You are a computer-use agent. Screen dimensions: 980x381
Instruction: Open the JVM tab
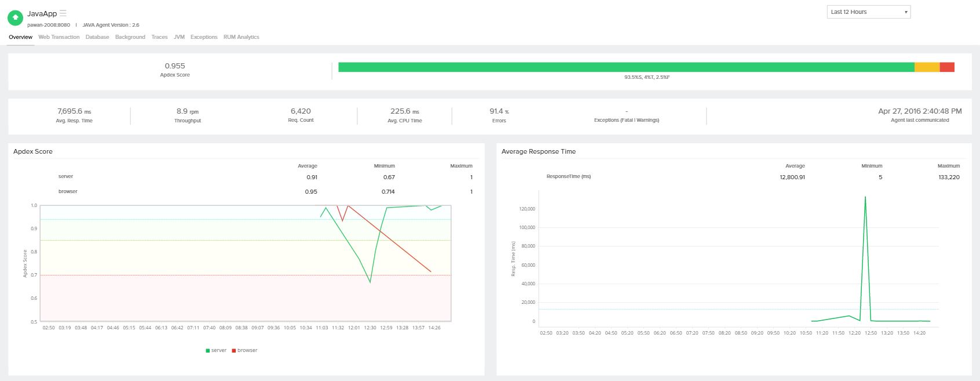[179, 37]
